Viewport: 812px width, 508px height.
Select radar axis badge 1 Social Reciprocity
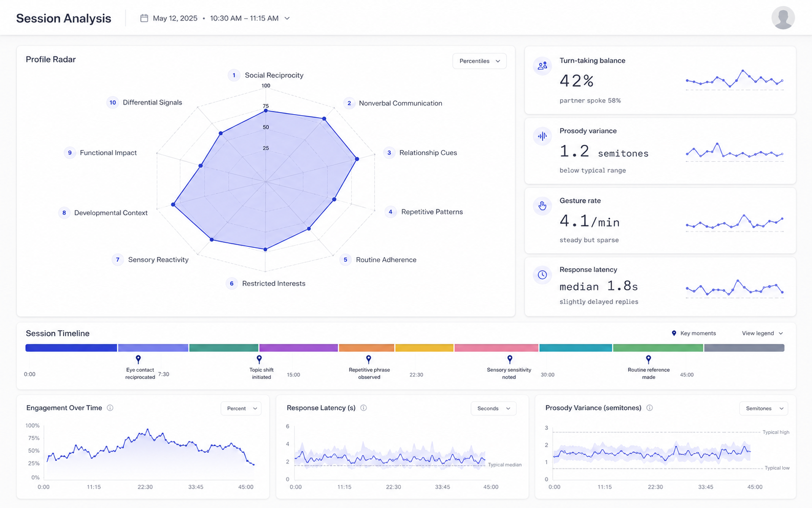(x=234, y=75)
